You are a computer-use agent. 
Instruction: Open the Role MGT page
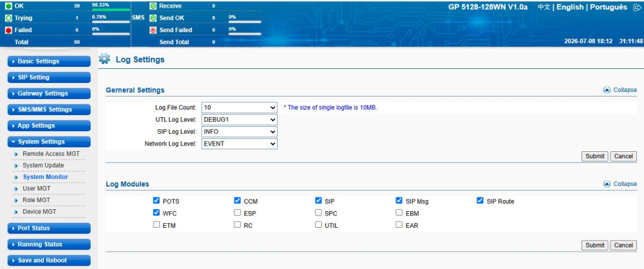[37, 200]
